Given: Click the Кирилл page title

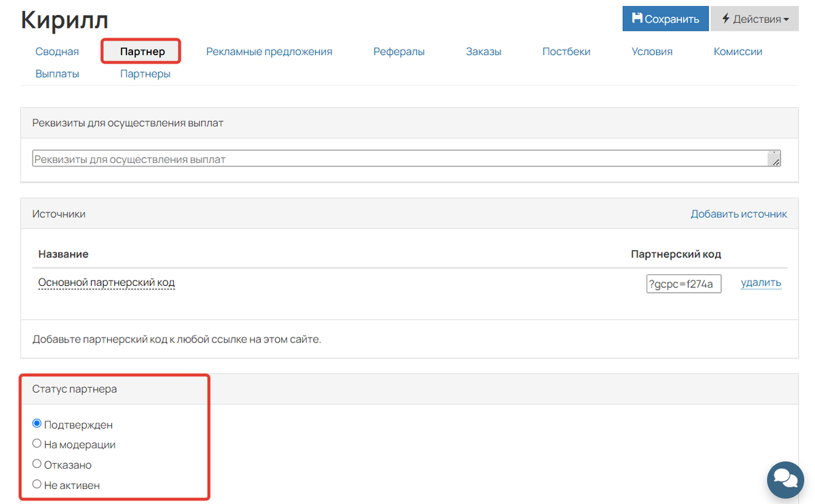Looking at the screenshot, I should [65, 20].
